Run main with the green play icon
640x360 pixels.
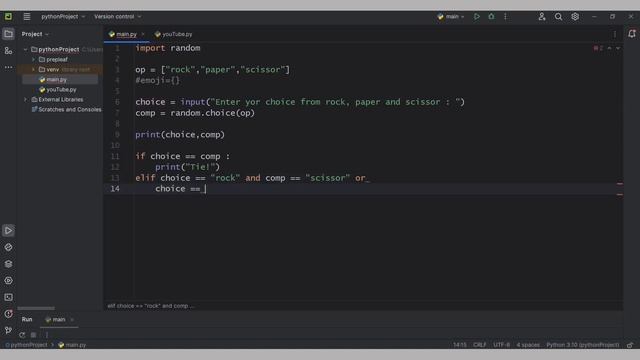click(x=476, y=17)
